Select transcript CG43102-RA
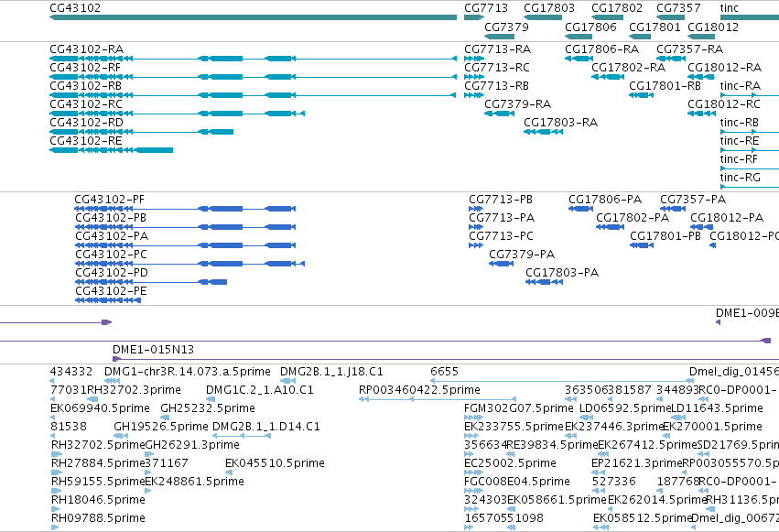The image size is (779, 532). coord(253,59)
